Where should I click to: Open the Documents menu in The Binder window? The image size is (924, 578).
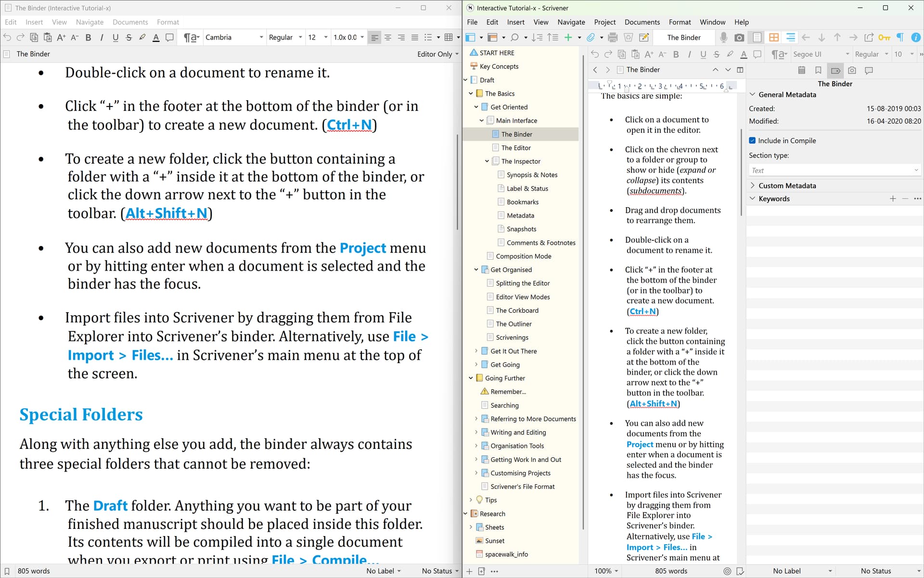click(x=130, y=22)
